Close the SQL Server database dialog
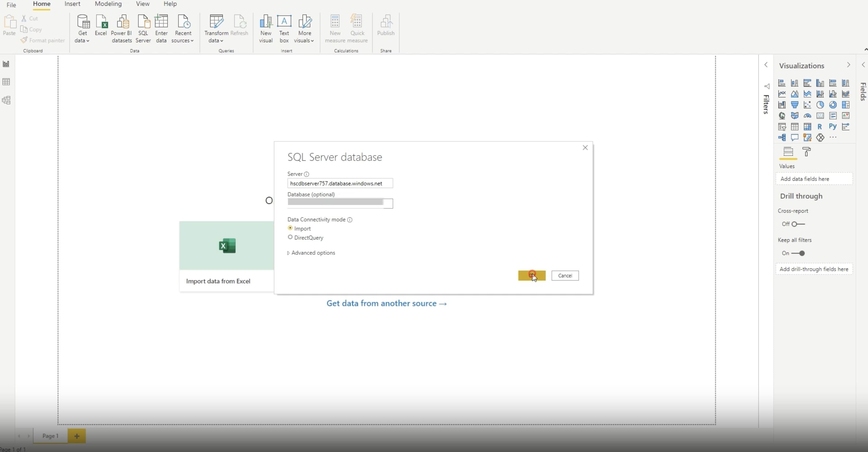The height and width of the screenshot is (452, 868). coord(585,148)
